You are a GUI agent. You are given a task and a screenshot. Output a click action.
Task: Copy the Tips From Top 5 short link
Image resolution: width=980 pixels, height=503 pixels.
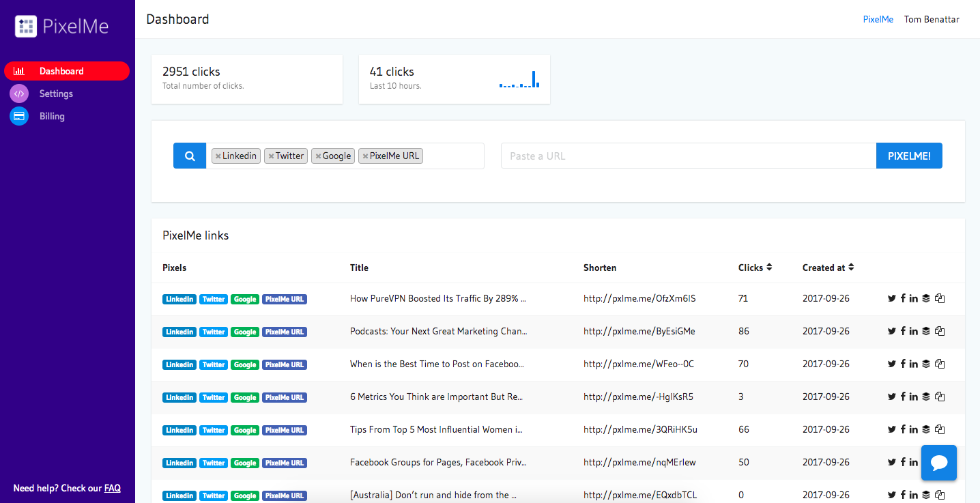tap(940, 429)
